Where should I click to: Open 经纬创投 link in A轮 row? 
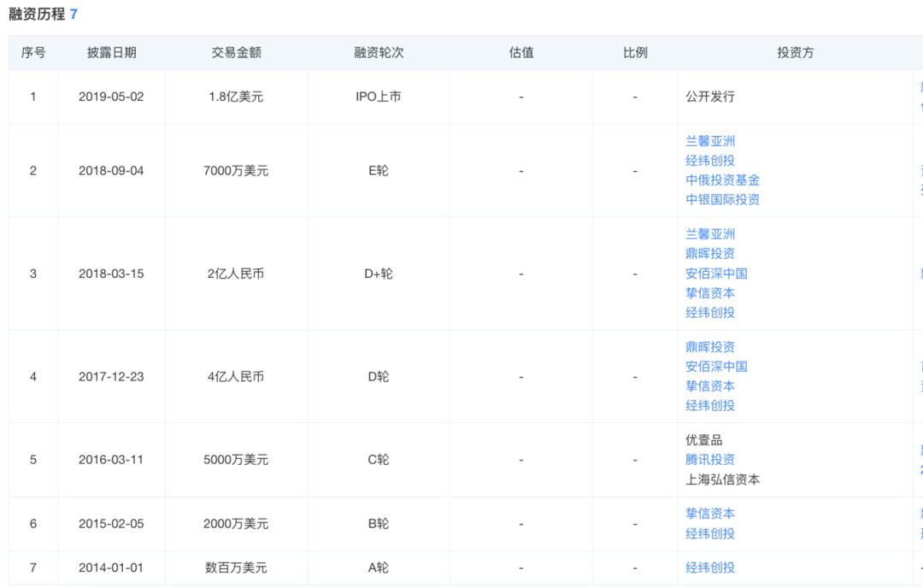(x=710, y=568)
